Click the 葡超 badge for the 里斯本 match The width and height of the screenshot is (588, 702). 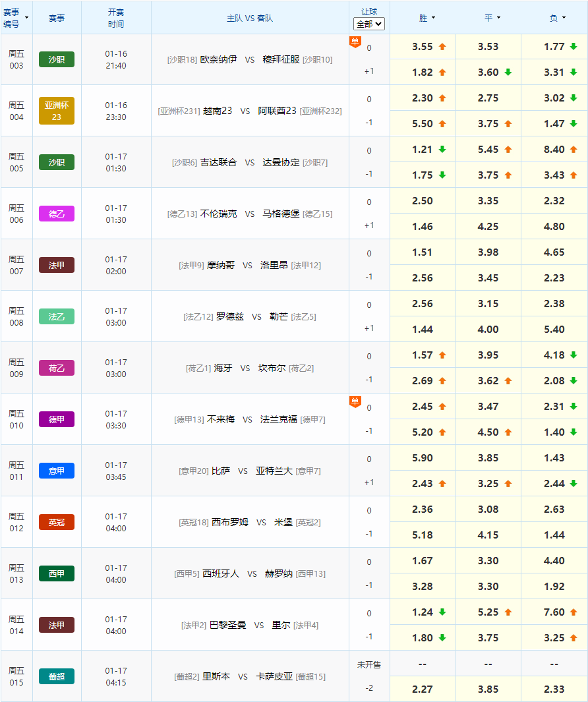pyautogui.click(x=57, y=676)
